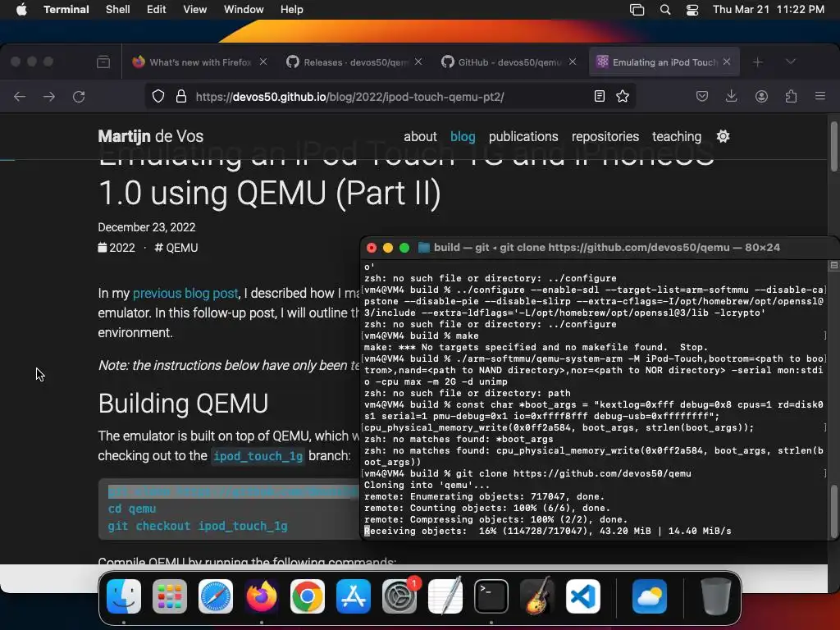Open App Store from the Dock

pos(354,596)
